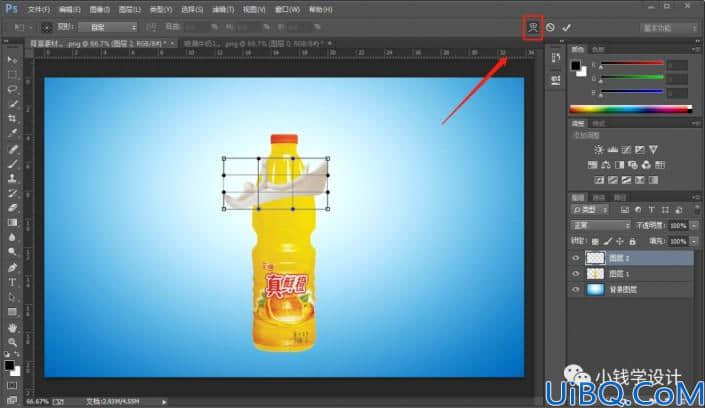Hide the middle layer (图层 1)
The height and width of the screenshot is (408, 705).
[x=576, y=274]
